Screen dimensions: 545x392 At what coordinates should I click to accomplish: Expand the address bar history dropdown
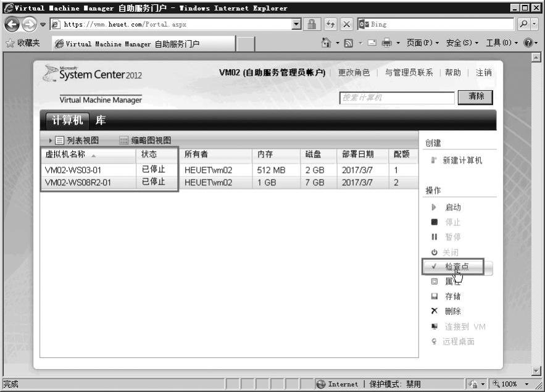(x=296, y=24)
